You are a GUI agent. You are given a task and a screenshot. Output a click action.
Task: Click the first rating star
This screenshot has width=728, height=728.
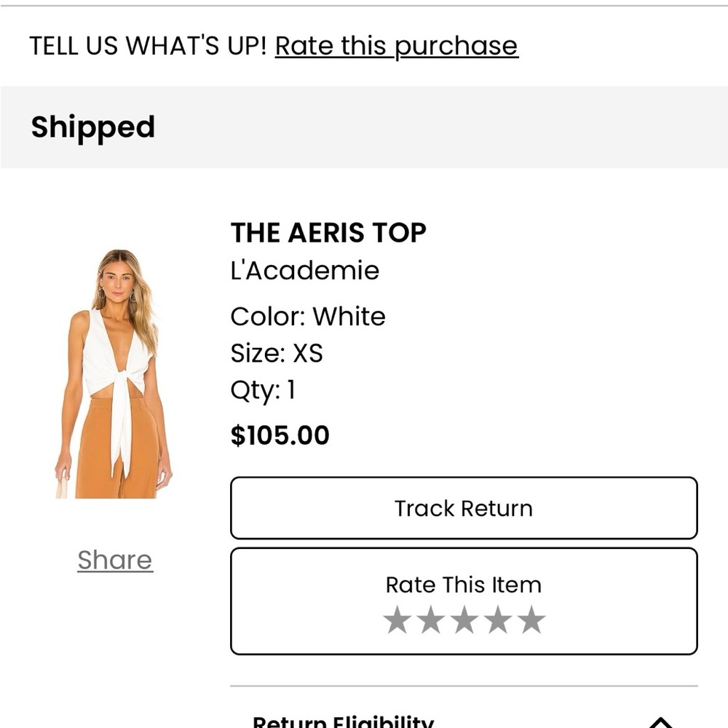click(397, 620)
